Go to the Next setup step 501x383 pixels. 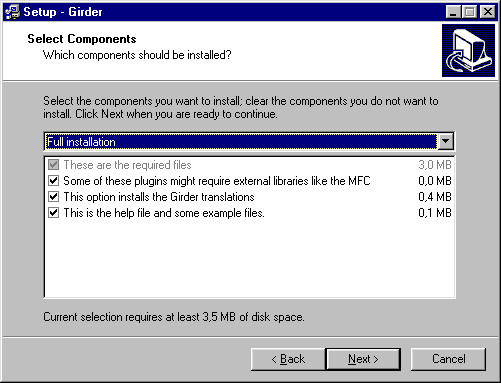pyautogui.click(x=363, y=359)
